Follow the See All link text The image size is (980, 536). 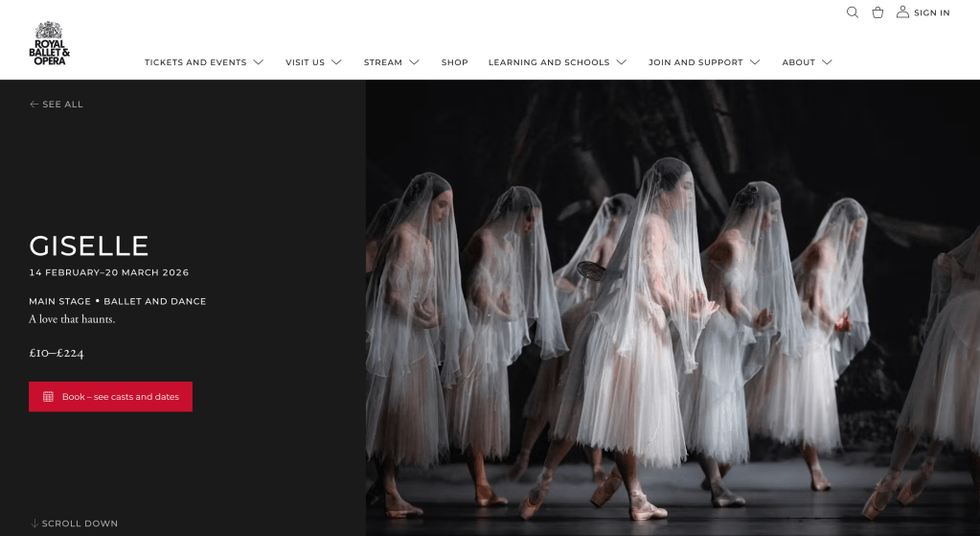click(x=62, y=105)
